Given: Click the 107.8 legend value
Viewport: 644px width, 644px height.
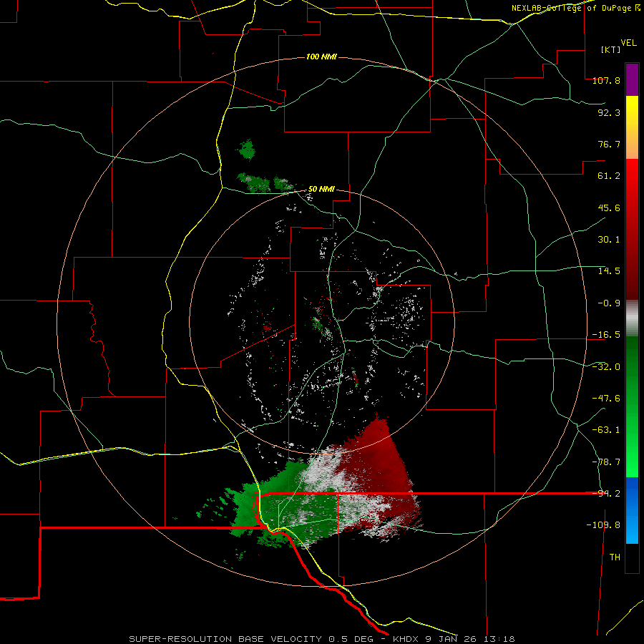Looking at the screenshot, I should pos(606,80).
